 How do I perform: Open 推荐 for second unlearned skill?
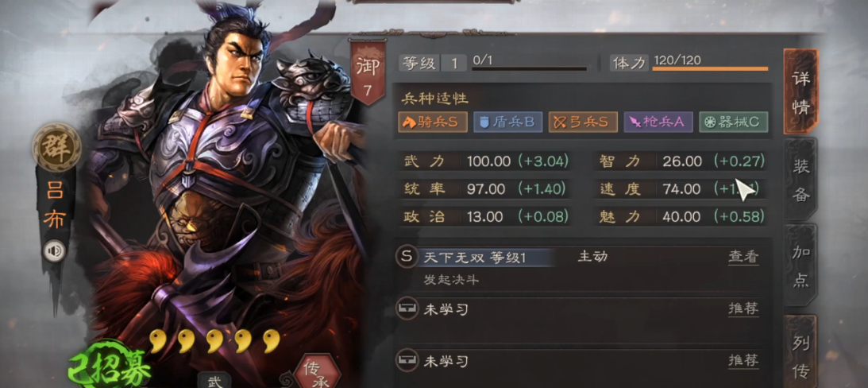tap(743, 361)
